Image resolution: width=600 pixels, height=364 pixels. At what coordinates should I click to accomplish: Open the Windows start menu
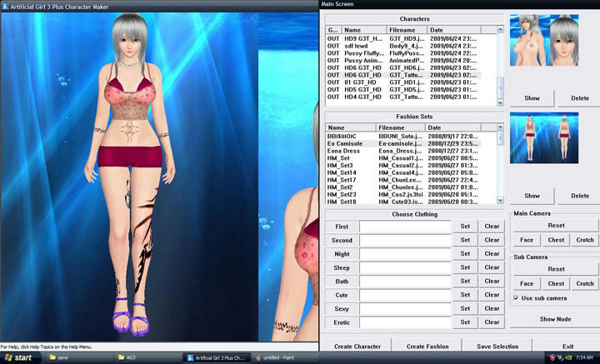click(x=19, y=358)
